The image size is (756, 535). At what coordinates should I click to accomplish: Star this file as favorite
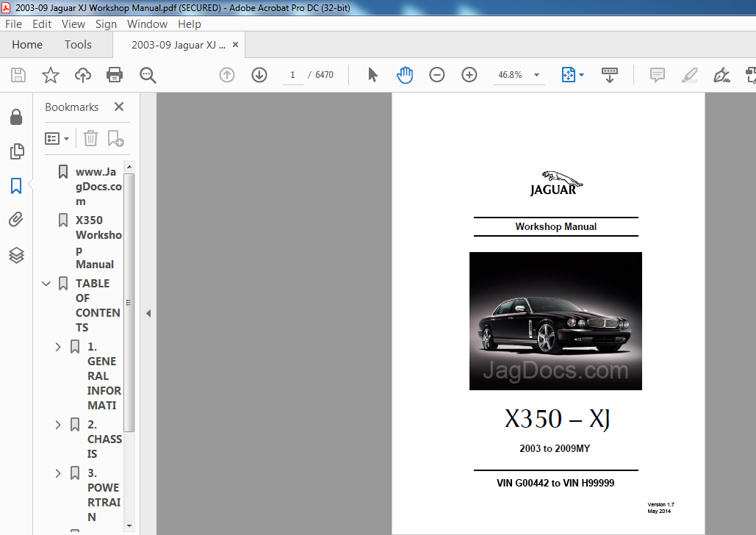50,75
